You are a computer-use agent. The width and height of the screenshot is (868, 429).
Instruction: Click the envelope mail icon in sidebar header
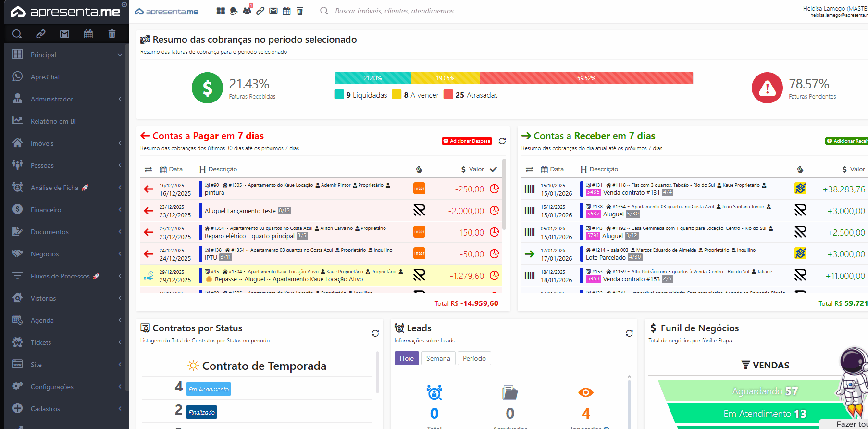coord(64,34)
